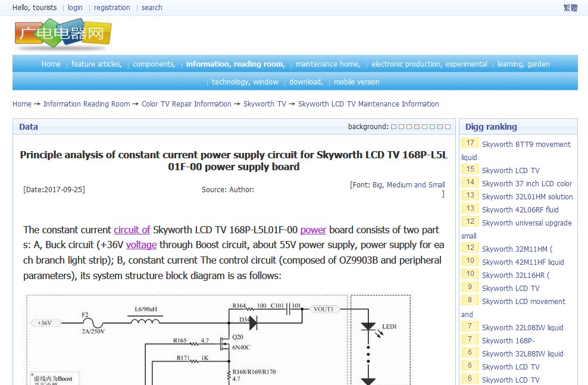
Task: Set font size to Small
Action: tap(436, 185)
